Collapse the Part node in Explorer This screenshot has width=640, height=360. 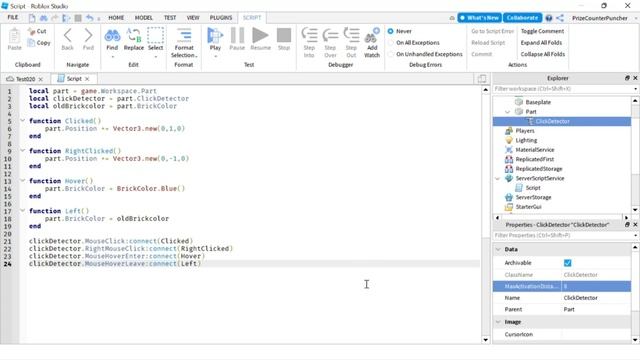click(x=507, y=112)
